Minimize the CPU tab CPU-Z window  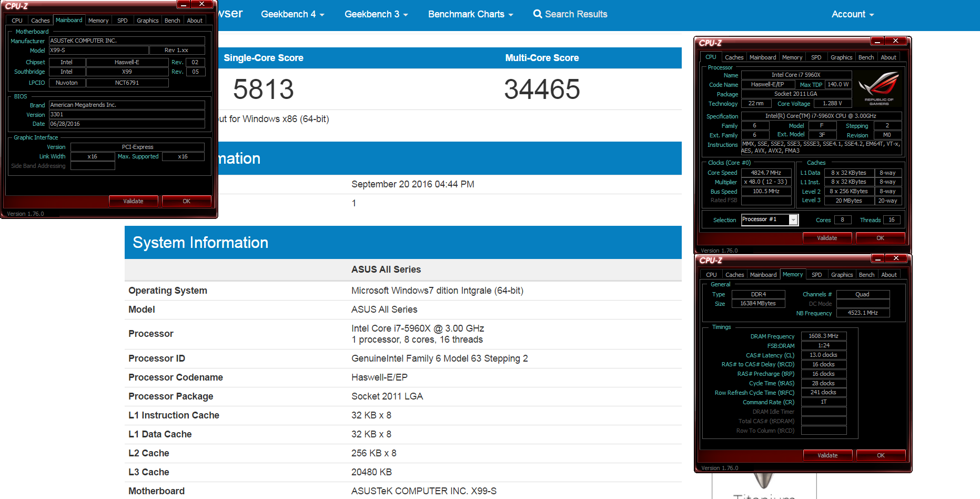877,41
